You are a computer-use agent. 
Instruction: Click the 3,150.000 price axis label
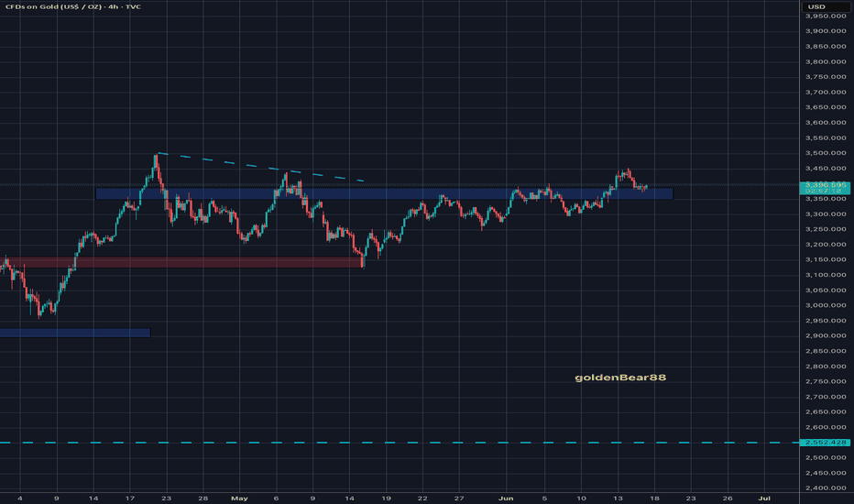pyautogui.click(x=826, y=259)
